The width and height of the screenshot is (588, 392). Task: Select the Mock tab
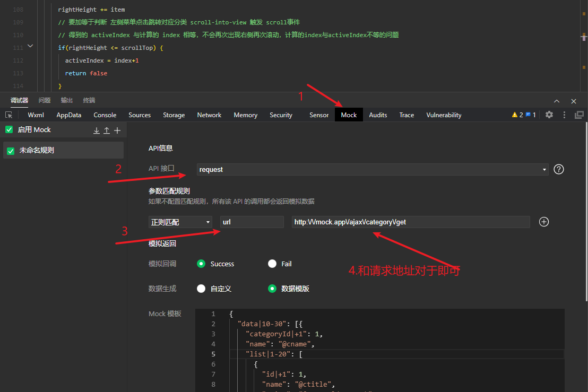tap(349, 115)
